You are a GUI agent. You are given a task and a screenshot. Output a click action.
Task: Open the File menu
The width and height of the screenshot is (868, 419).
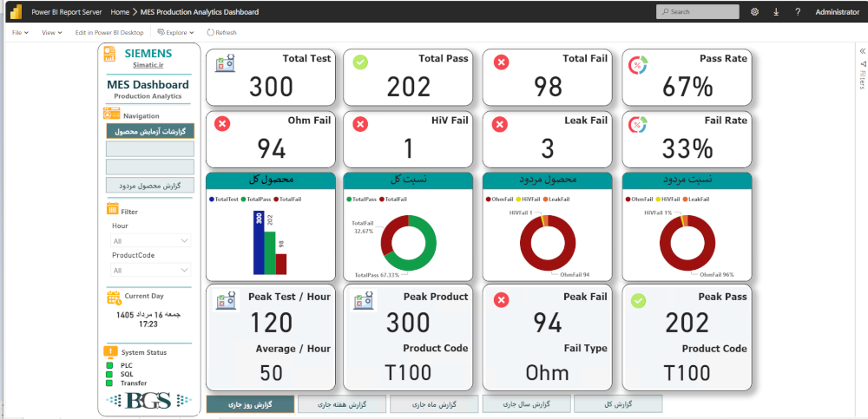coord(20,33)
